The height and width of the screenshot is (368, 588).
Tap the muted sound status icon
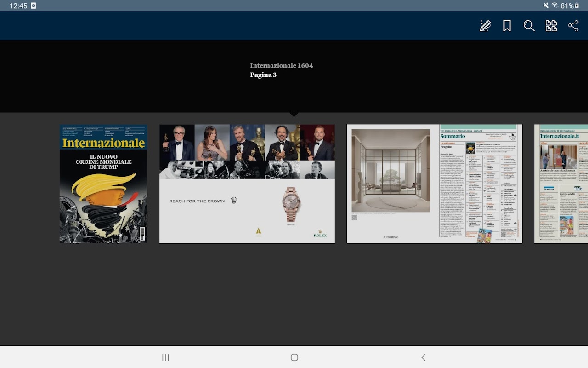coord(546,6)
